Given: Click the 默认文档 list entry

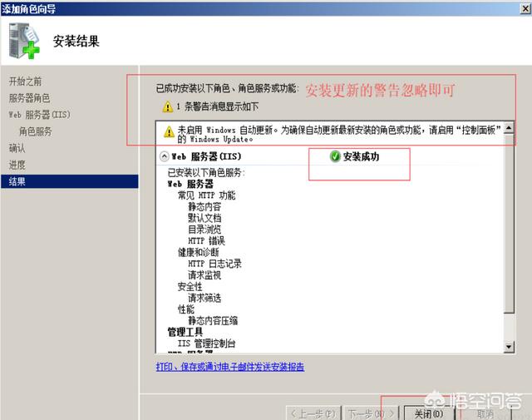Looking at the screenshot, I should [204, 218].
